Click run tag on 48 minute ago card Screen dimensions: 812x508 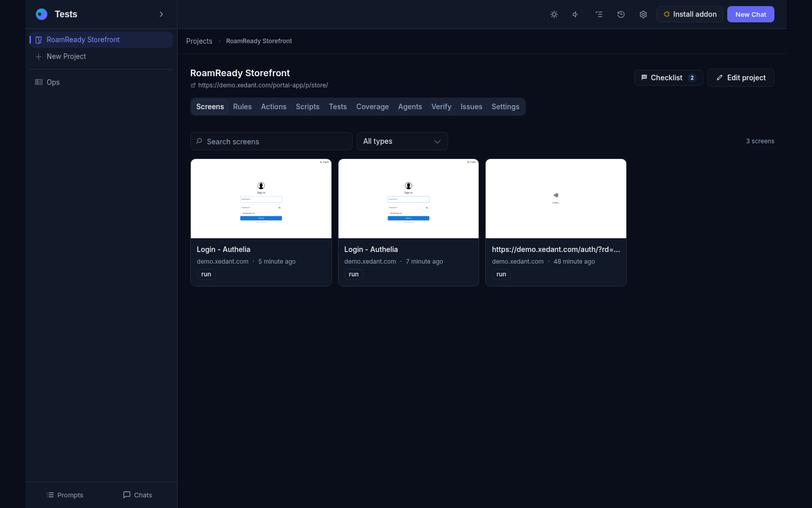point(501,274)
